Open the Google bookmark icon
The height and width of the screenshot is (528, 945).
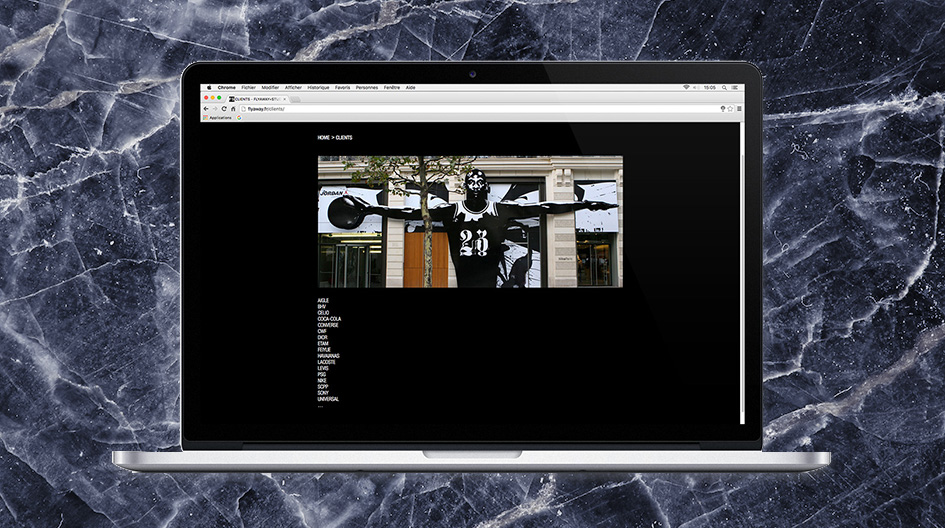239,118
